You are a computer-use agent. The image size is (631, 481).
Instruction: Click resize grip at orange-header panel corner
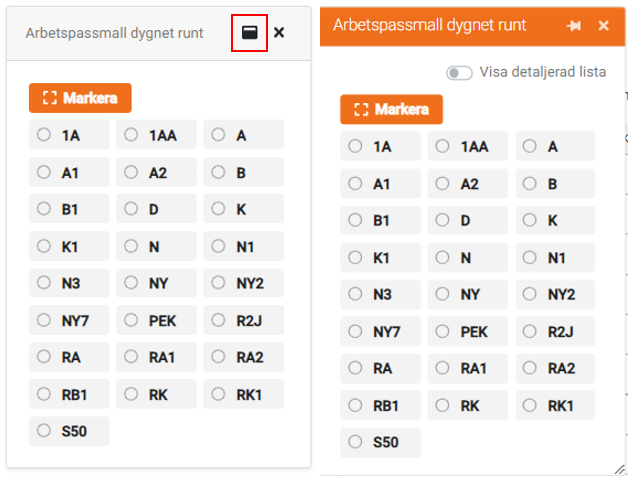[x=619, y=469]
